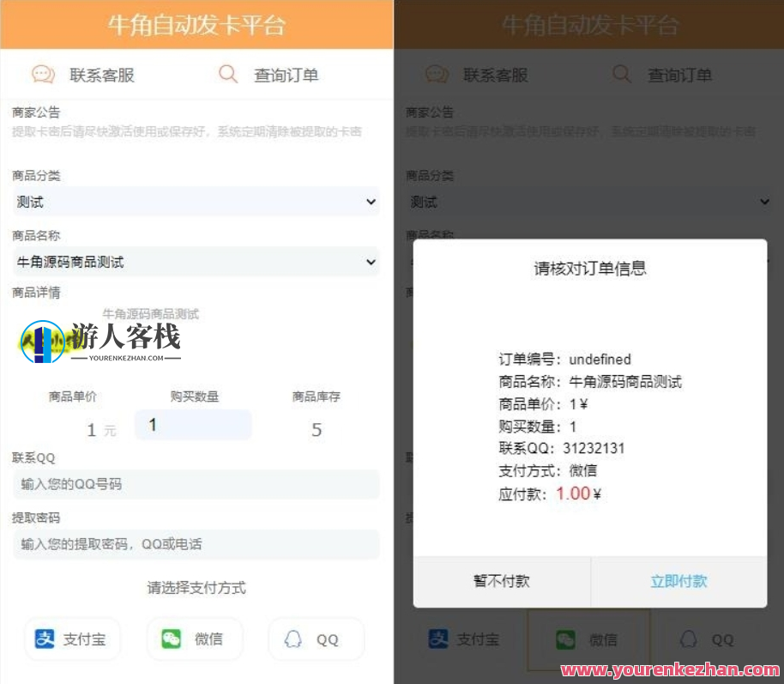Click the 购买数量 quantity input field

pyautogui.click(x=193, y=424)
